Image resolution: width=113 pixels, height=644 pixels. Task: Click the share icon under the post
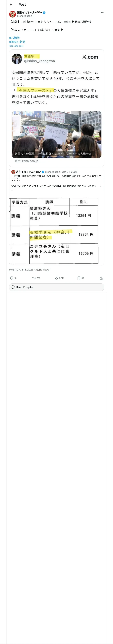click(x=101, y=278)
